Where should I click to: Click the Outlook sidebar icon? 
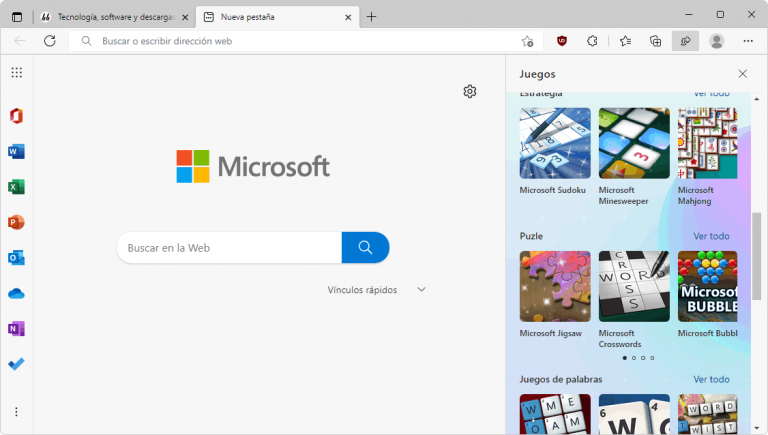16,258
